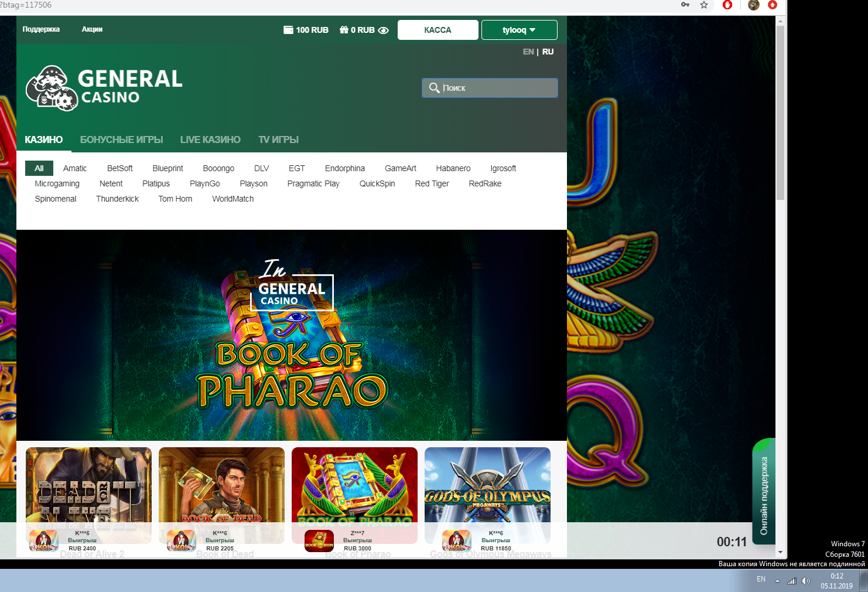Screen dimensions: 868x592
Task: Show Endorphina games
Action: 345,168
